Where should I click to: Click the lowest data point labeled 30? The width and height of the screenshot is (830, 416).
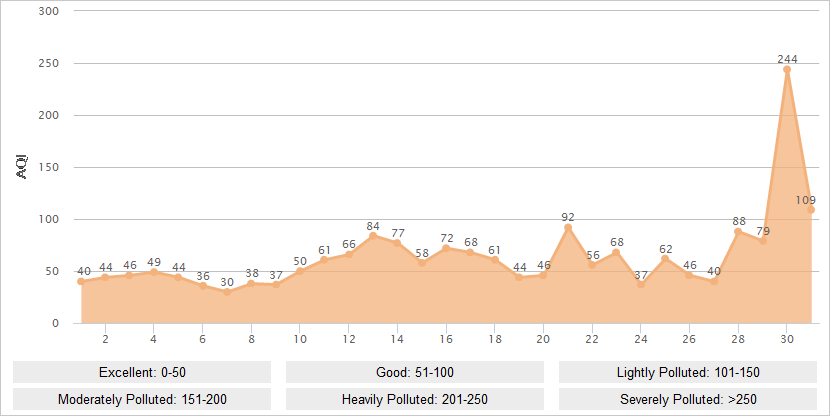click(227, 292)
